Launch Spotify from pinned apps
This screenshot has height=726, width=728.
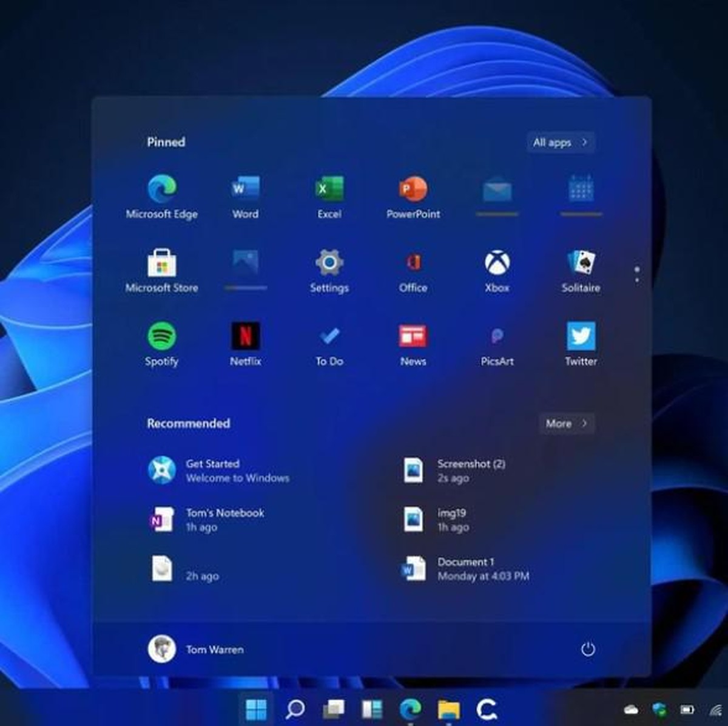pos(162,344)
